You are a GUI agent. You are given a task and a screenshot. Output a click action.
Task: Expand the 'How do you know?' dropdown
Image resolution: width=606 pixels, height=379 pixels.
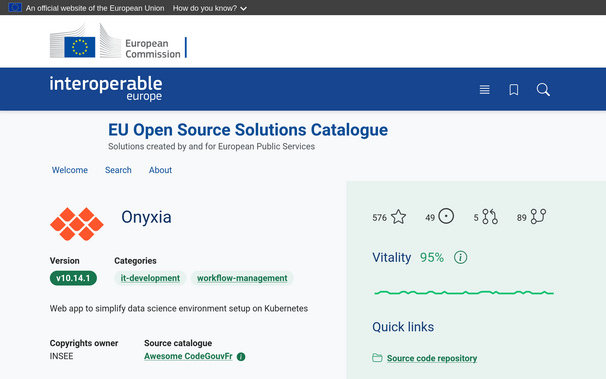209,8
